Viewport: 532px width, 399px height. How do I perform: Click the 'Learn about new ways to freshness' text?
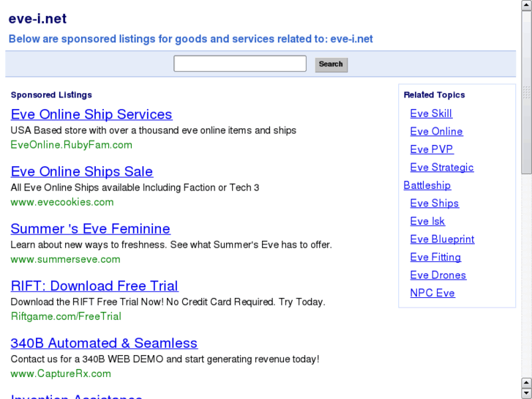point(171,245)
